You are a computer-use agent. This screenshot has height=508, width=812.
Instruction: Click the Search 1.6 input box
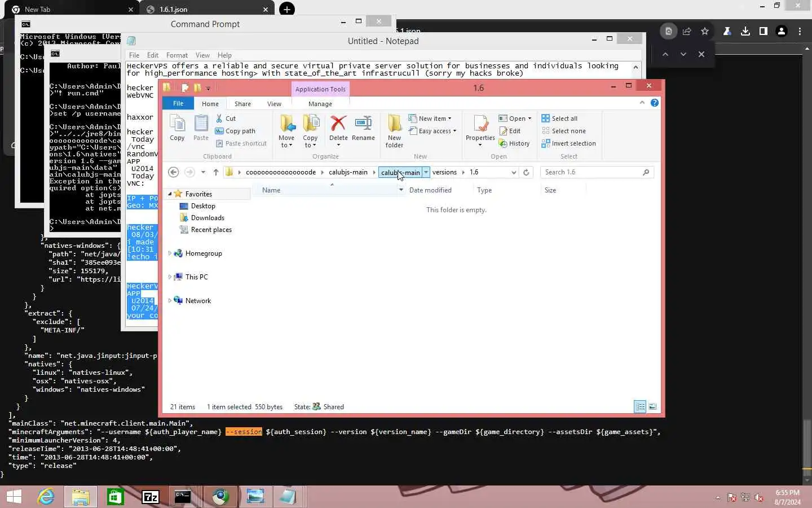click(591, 172)
